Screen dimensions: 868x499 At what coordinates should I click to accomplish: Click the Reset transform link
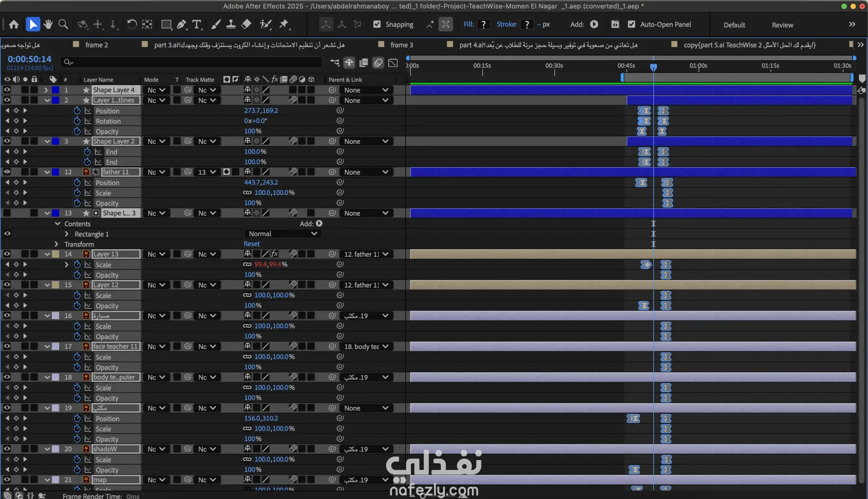pyautogui.click(x=251, y=244)
